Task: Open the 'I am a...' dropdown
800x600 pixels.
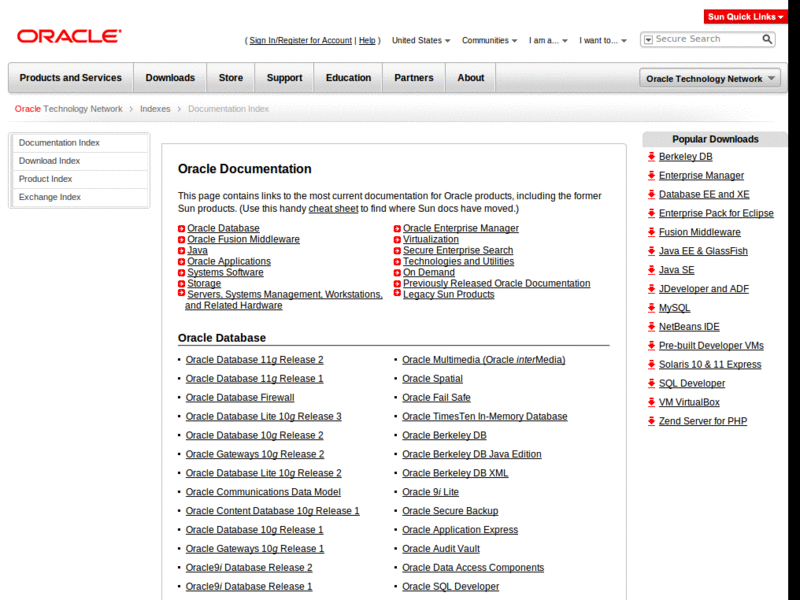Action: [x=548, y=40]
